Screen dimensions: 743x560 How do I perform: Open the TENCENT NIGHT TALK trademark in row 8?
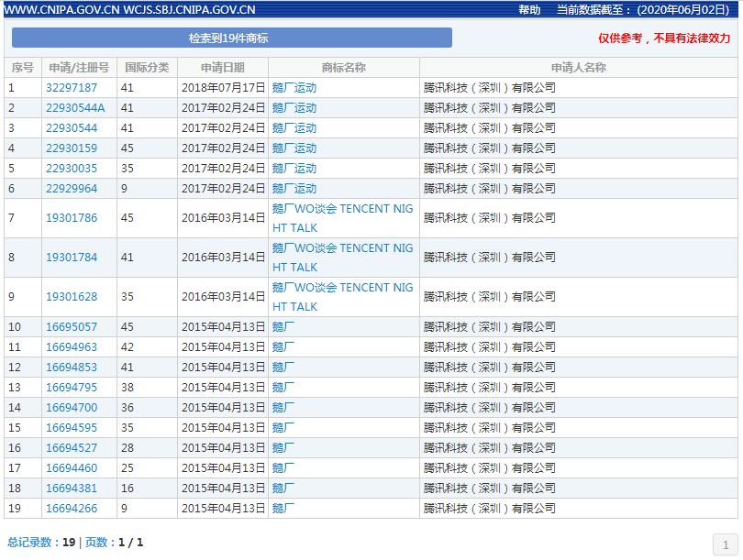click(342, 258)
